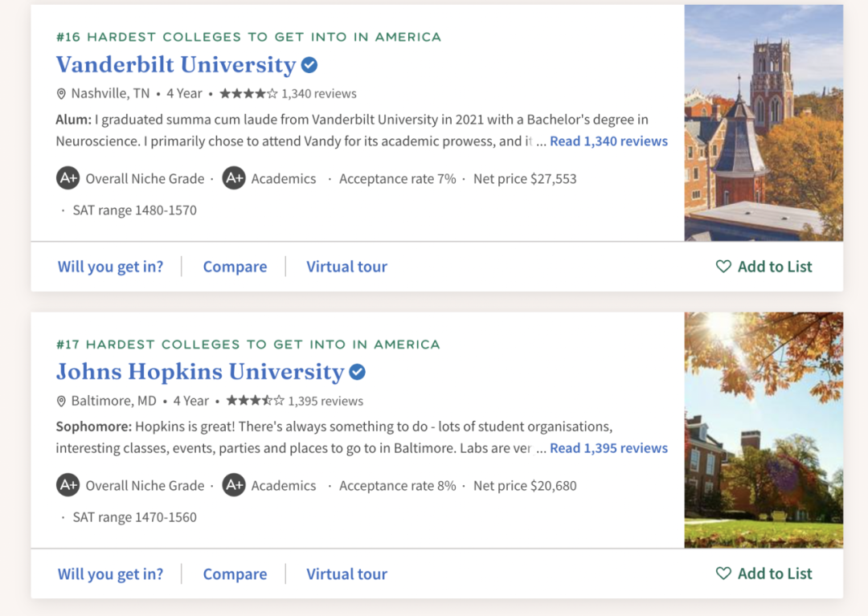Click the location pin beside Nashville, TN
Image resolution: width=868 pixels, height=616 pixels.
click(x=61, y=94)
